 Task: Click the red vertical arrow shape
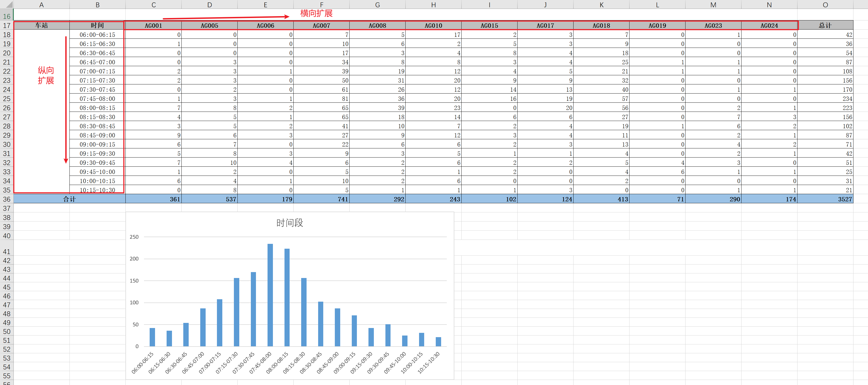(x=66, y=100)
